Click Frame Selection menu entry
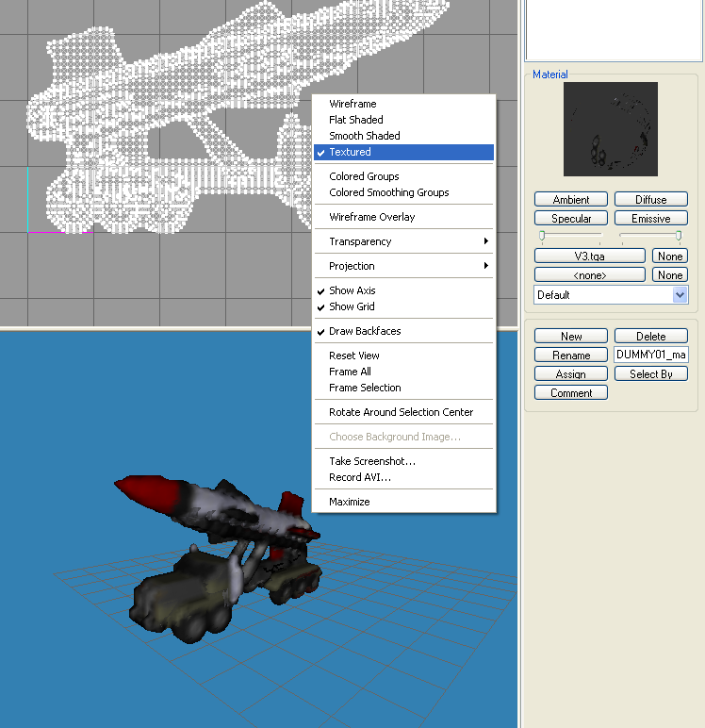Image resolution: width=705 pixels, height=728 pixels. 403,388
